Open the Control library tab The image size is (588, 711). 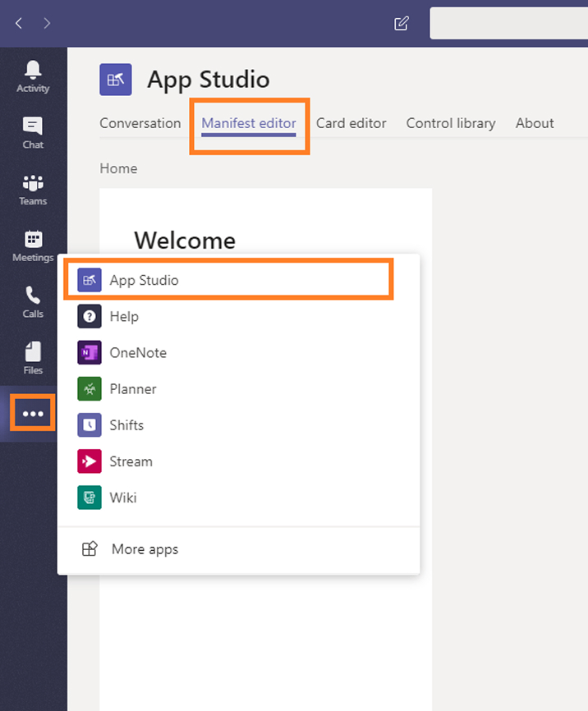point(451,123)
